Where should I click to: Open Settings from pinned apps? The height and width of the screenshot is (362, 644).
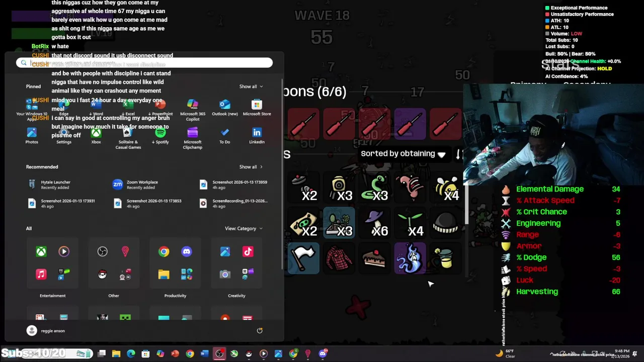click(x=64, y=136)
